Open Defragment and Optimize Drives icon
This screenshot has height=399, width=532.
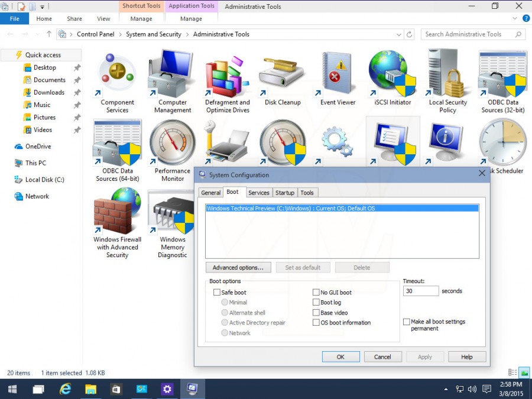click(x=226, y=75)
